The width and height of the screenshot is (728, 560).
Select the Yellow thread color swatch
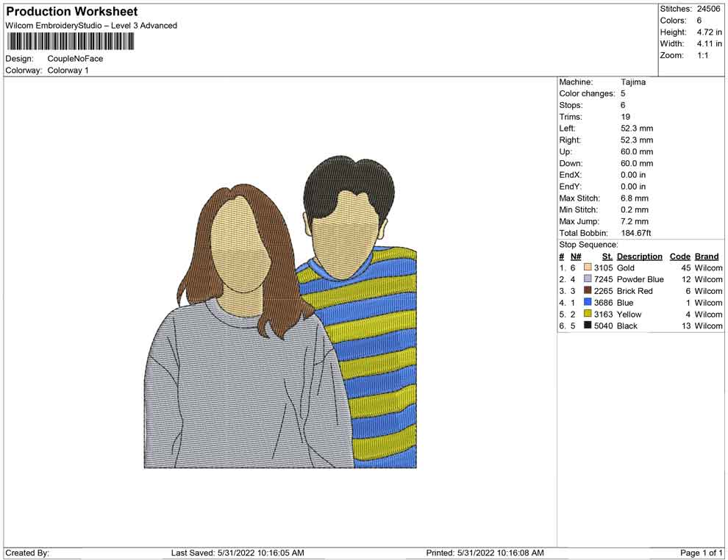pyautogui.click(x=588, y=315)
